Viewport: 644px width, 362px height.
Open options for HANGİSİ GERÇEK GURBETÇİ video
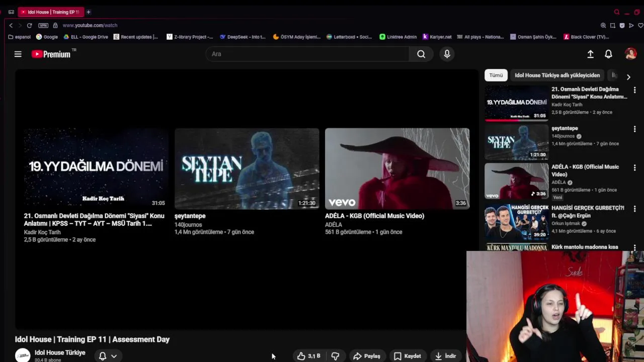pyautogui.click(x=634, y=209)
